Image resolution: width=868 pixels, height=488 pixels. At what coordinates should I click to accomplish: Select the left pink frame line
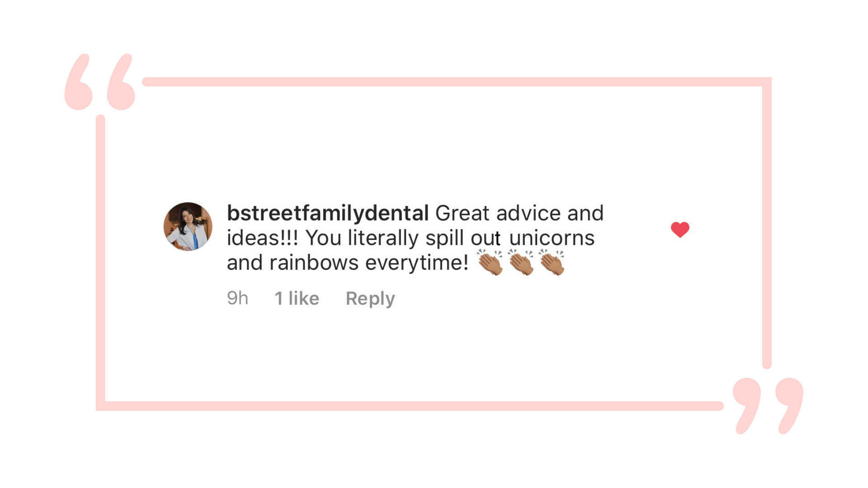click(100, 263)
